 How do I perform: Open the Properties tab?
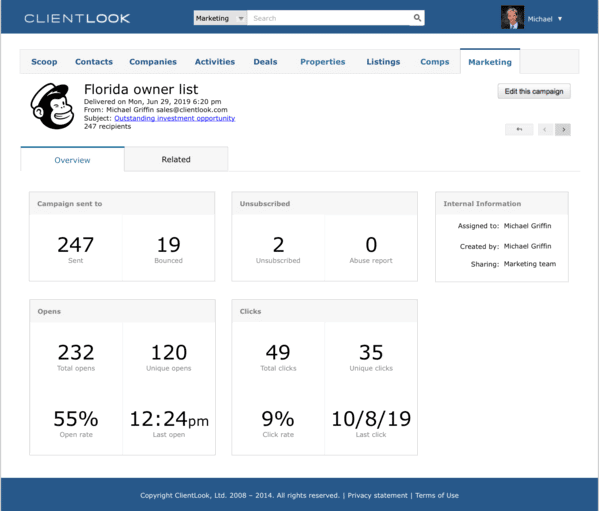click(322, 62)
